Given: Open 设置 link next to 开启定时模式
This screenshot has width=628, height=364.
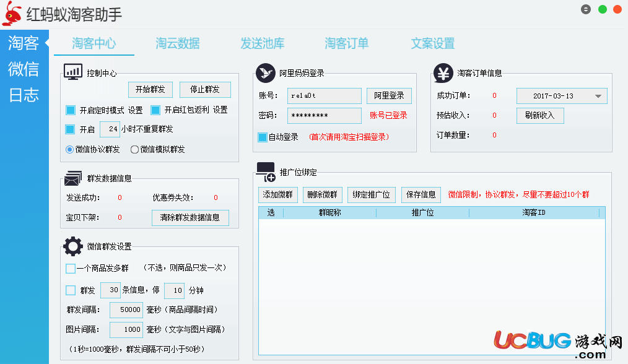Looking at the screenshot, I should click(136, 110).
